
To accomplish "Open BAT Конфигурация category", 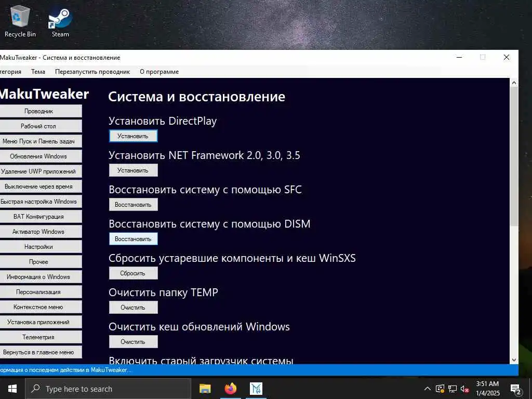I will pyautogui.click(x=41, y=217).
